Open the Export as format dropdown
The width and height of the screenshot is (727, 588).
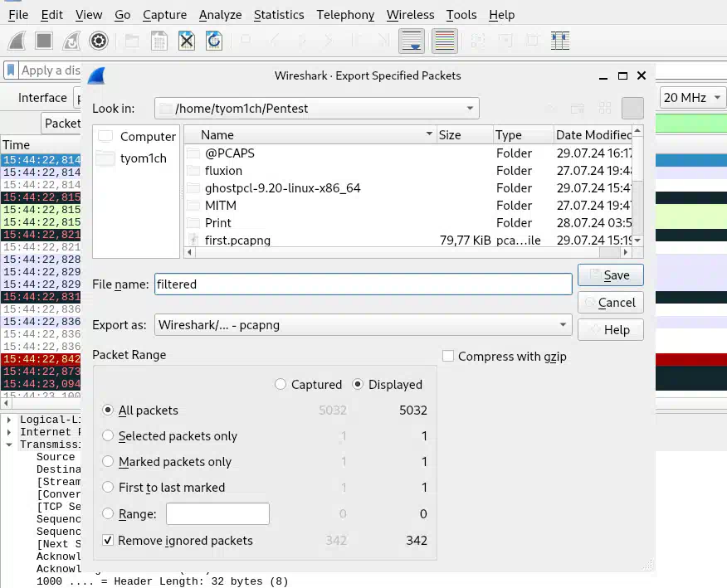pos(363,325)
